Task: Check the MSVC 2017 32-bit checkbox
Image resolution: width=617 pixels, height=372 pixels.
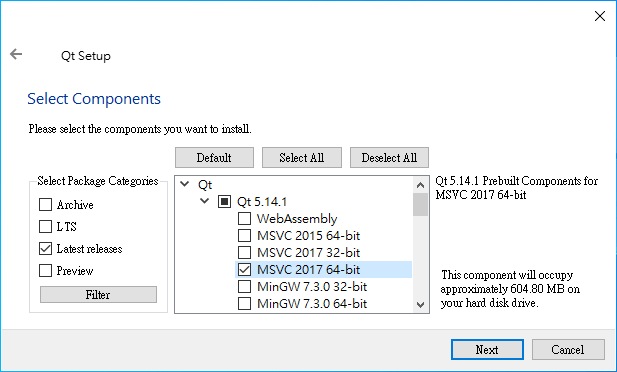Action: coord(244,252)
